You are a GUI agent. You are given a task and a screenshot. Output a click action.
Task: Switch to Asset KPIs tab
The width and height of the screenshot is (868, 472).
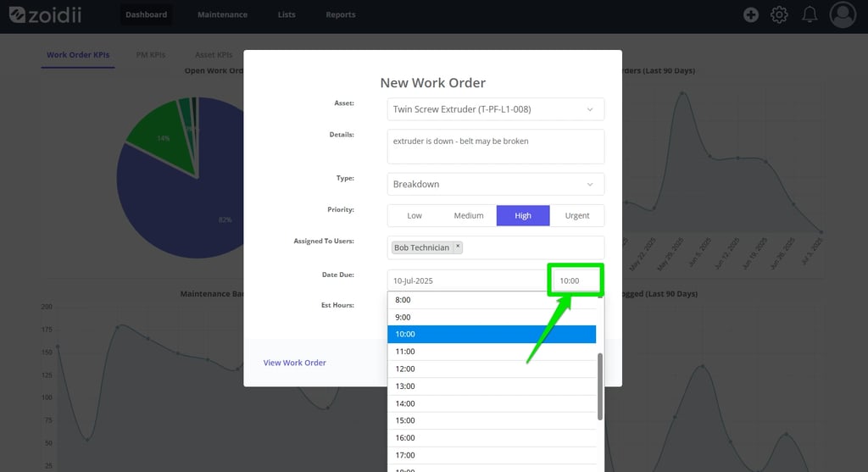pyautogui.click(x=214, y=55)
